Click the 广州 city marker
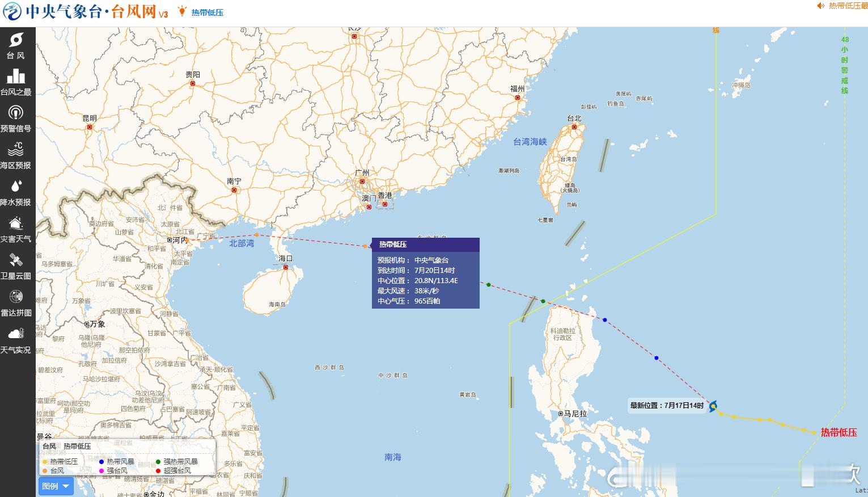Image resolution: width=868 pixels, height=497 pixels. click(x=362, y=182)
